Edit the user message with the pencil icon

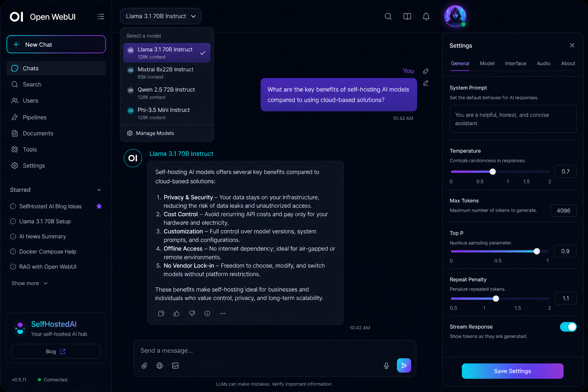(426, 83)
